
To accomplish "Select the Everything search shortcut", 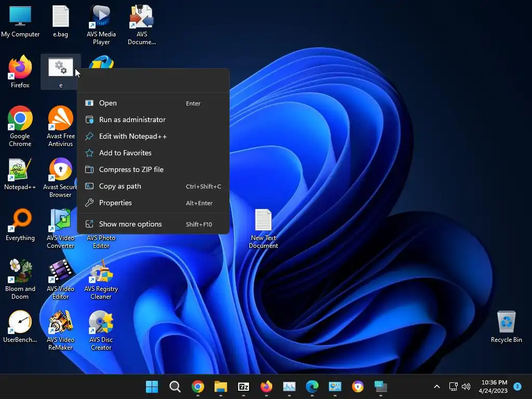I will point(20,225).
